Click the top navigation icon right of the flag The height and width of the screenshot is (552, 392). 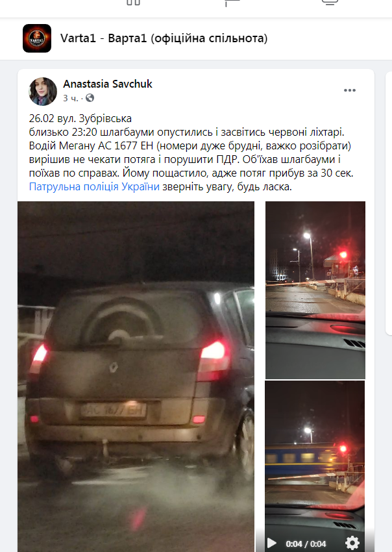pyautogui.click(x=330, y=3)
